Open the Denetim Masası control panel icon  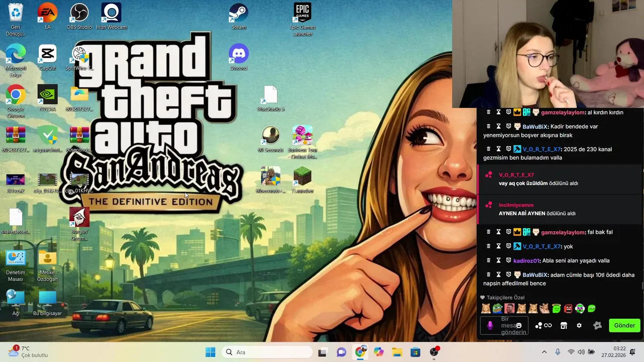point(16,265)
